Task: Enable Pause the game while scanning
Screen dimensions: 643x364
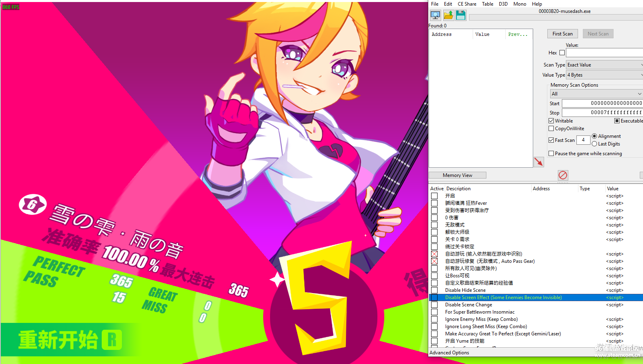Action: 551,154
